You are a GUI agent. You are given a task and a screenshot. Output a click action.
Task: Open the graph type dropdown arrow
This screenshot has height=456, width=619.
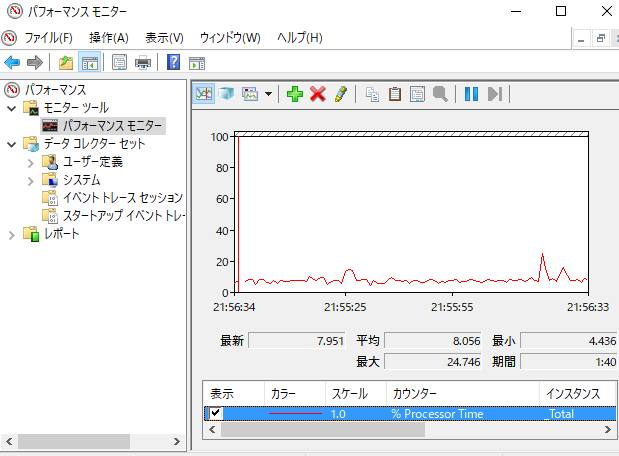click(269, 94)
